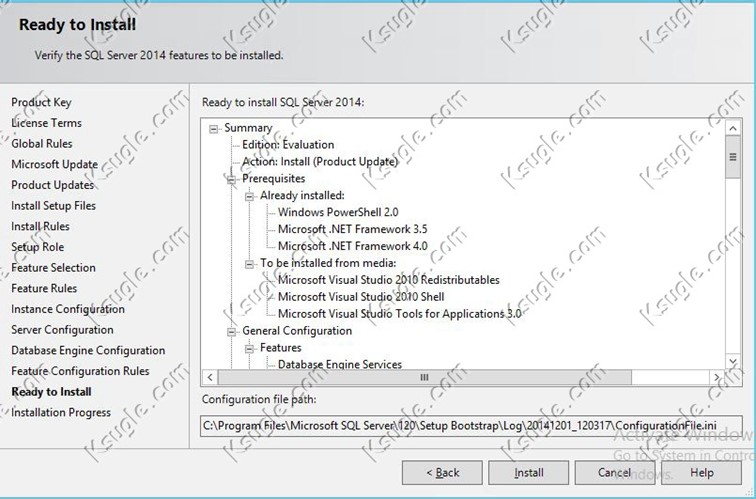756x499 pixels.
Task: Select the Install Setup Files step
Action: pos(54,206)
